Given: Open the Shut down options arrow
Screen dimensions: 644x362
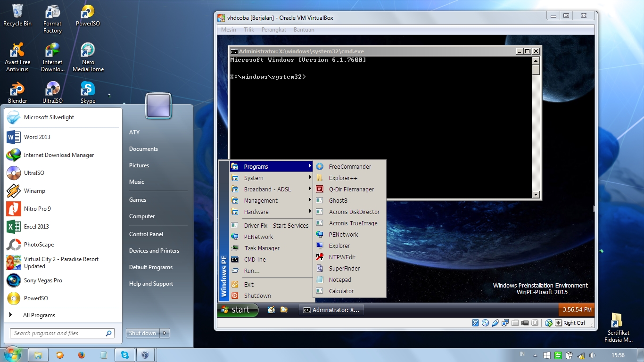Looking at the screenshot, I should click(165, 333).
